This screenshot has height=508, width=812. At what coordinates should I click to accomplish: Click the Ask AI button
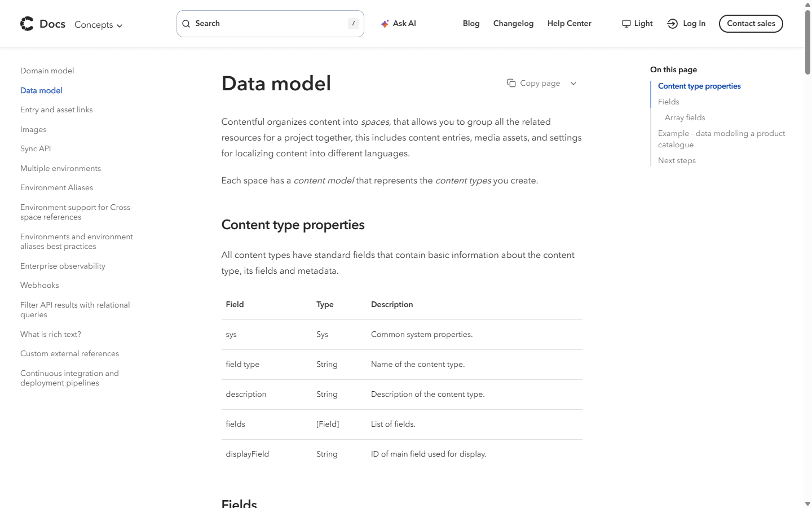[399, 24]
